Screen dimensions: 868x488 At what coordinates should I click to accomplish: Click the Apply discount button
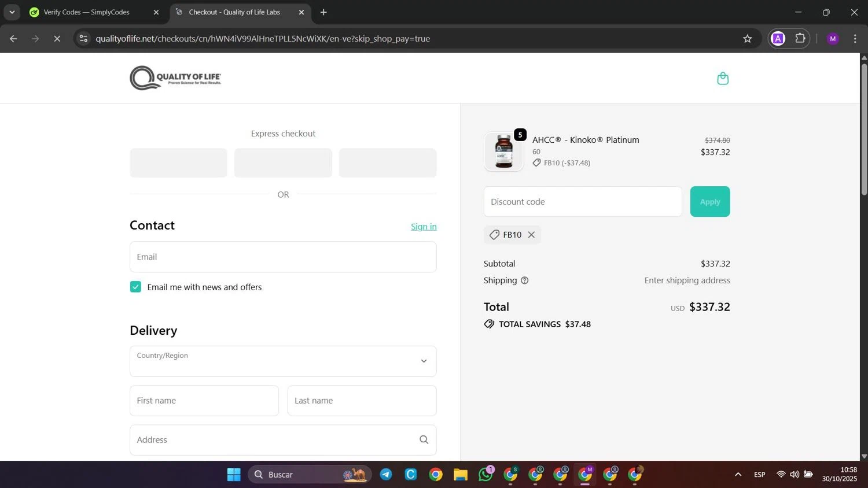pos(710,202)
